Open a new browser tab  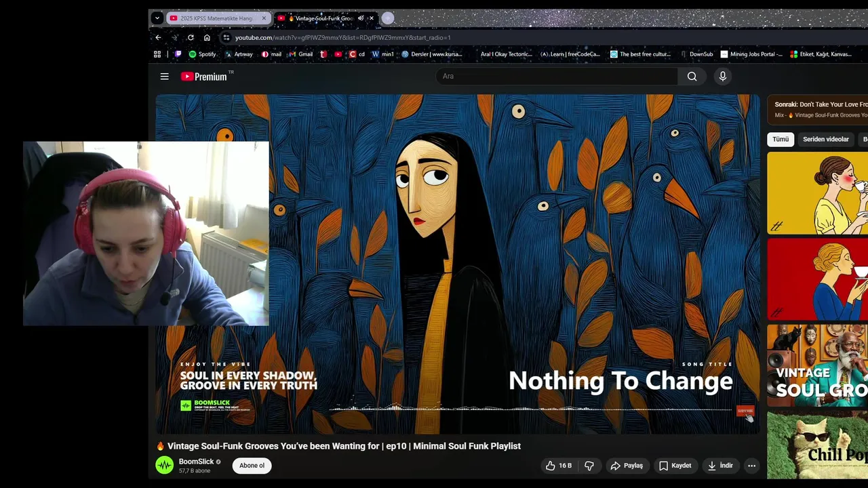point(387,18)
